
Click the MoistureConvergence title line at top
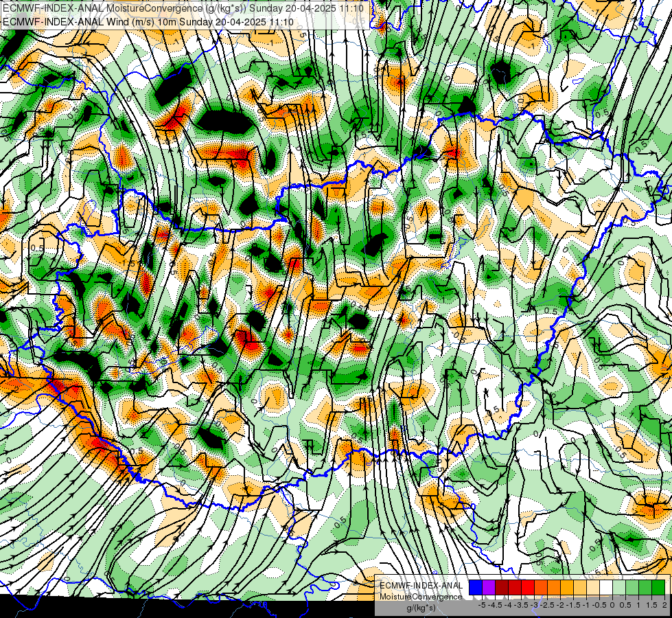pos(183,8)
